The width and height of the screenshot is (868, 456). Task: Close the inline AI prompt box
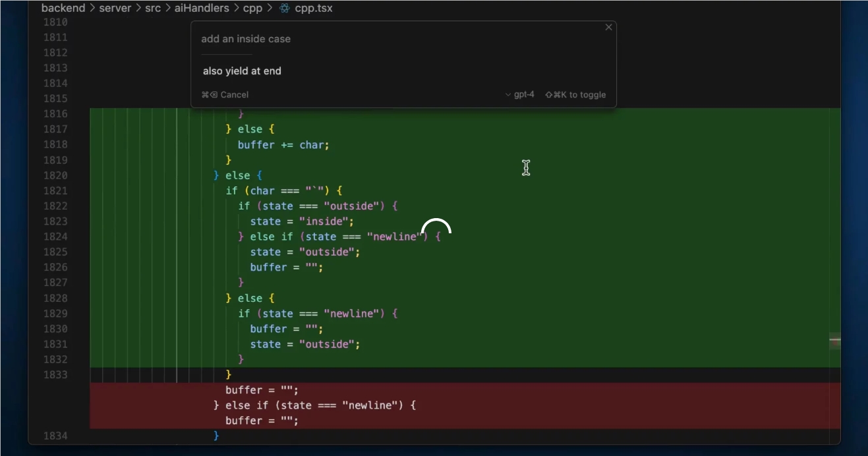(x=608, y=28)
